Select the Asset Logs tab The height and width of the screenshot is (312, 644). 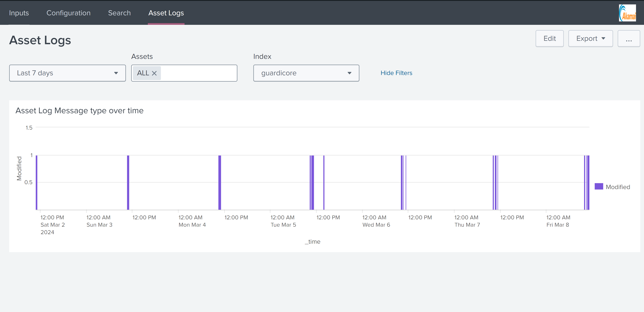click(x=166, y=13)
